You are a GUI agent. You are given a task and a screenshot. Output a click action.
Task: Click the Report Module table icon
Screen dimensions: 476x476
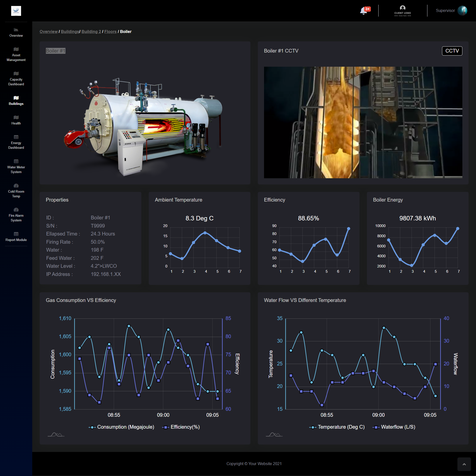click(x=16, y=234)
